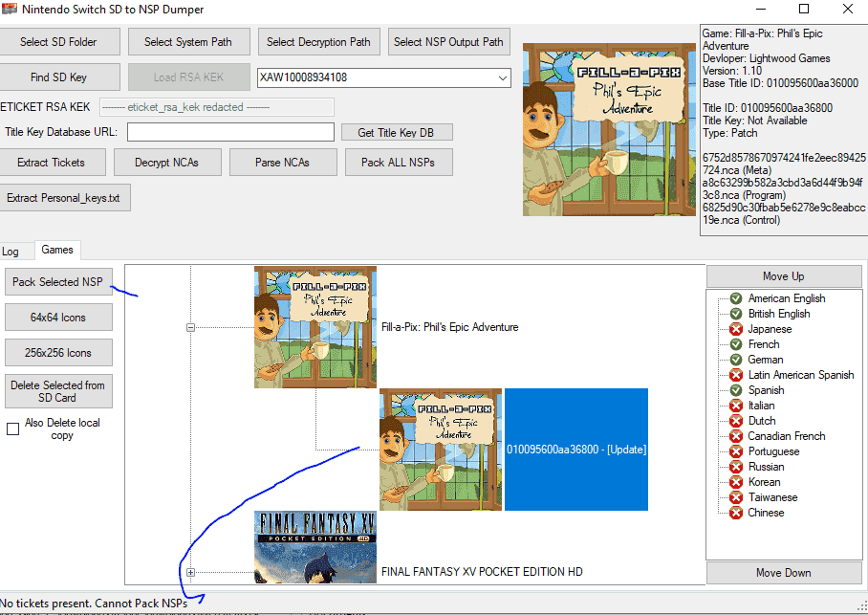The width and height of the screenshot is (868, 615).
Task: Select 'FINAL FANTASY XV POCKET EDITION HD' label
Action: tap(482, 572)
